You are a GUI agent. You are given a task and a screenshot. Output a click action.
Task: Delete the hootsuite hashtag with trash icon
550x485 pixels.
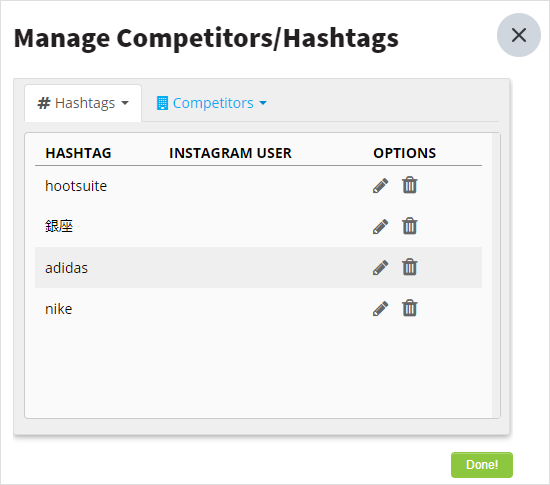pos(409,185)
